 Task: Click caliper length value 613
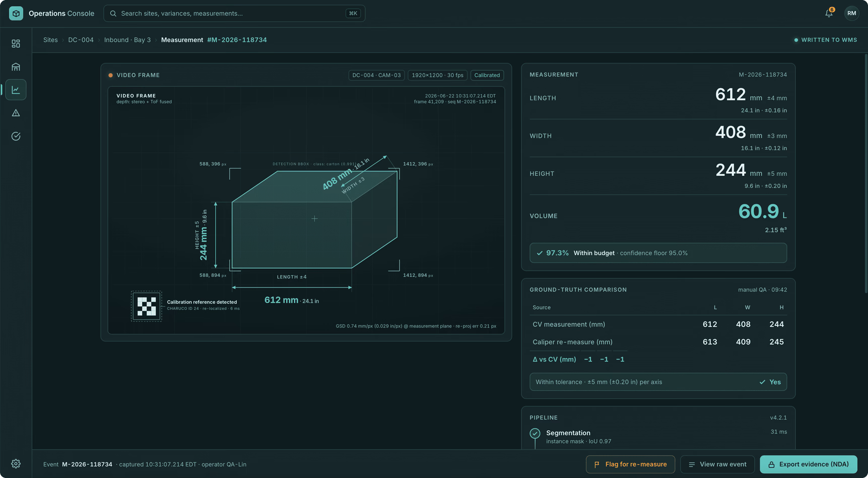click(x=710, y=342)
